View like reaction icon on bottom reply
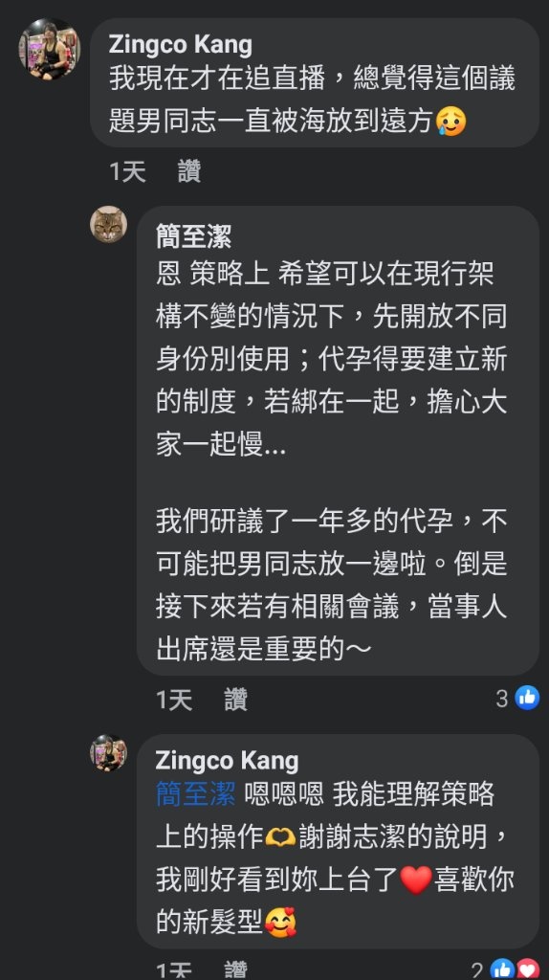 pos(502,969)
